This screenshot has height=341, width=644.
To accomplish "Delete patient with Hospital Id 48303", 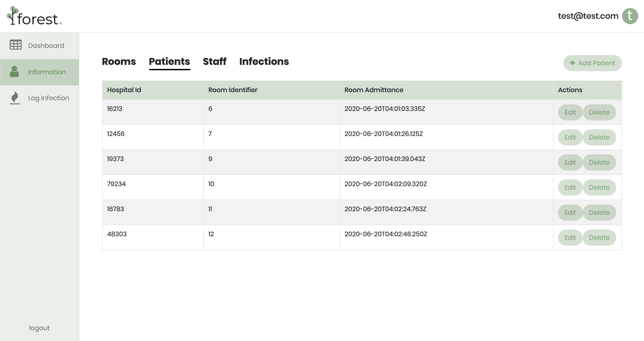I will pos(599,238).
